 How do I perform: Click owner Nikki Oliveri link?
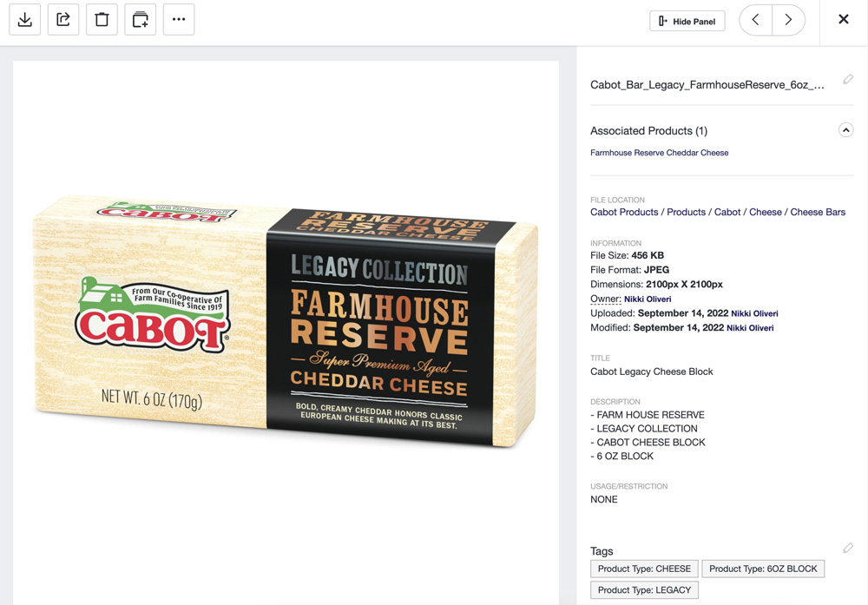pos(648,299)
